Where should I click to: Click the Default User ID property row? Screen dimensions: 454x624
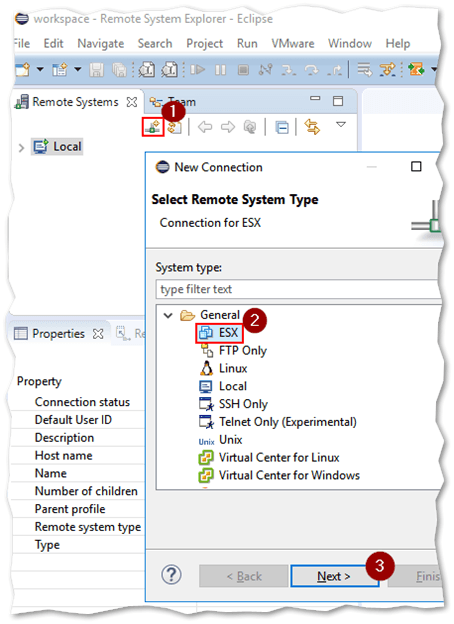click(x=78, y=420)
